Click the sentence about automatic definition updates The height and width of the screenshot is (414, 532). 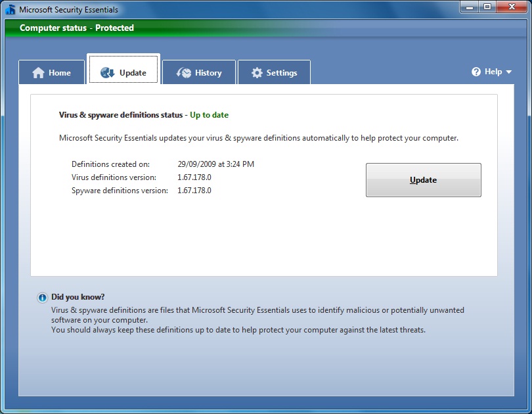259,138
